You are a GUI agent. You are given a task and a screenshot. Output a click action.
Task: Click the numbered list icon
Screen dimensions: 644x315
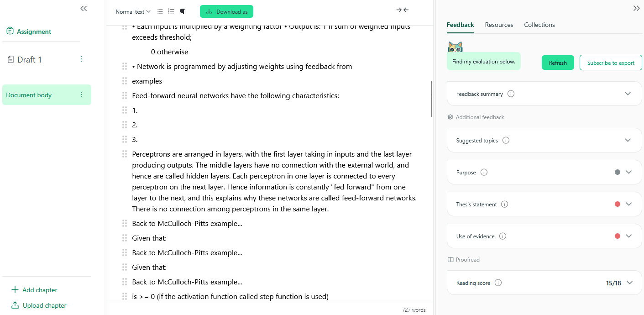pos(171,11)
